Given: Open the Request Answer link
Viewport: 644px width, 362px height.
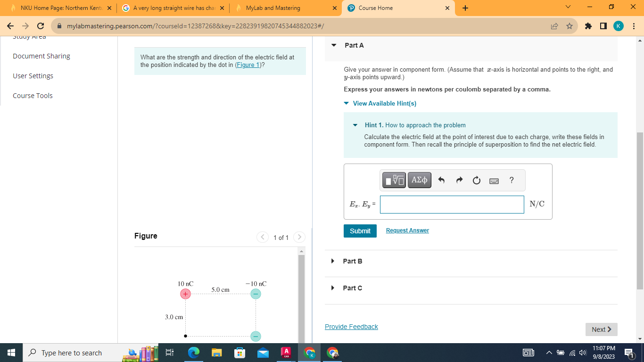Looking at the screenshot, I should (x=407, y=230).
